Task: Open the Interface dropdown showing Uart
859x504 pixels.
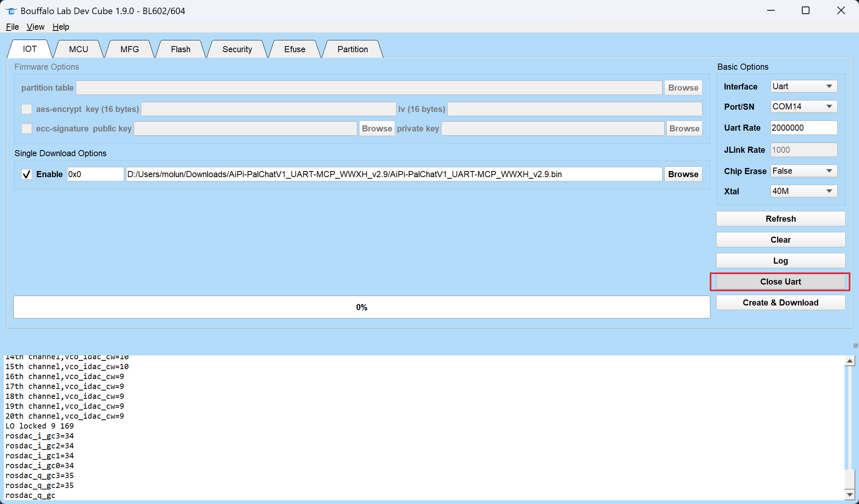Action: coord(804,86)
